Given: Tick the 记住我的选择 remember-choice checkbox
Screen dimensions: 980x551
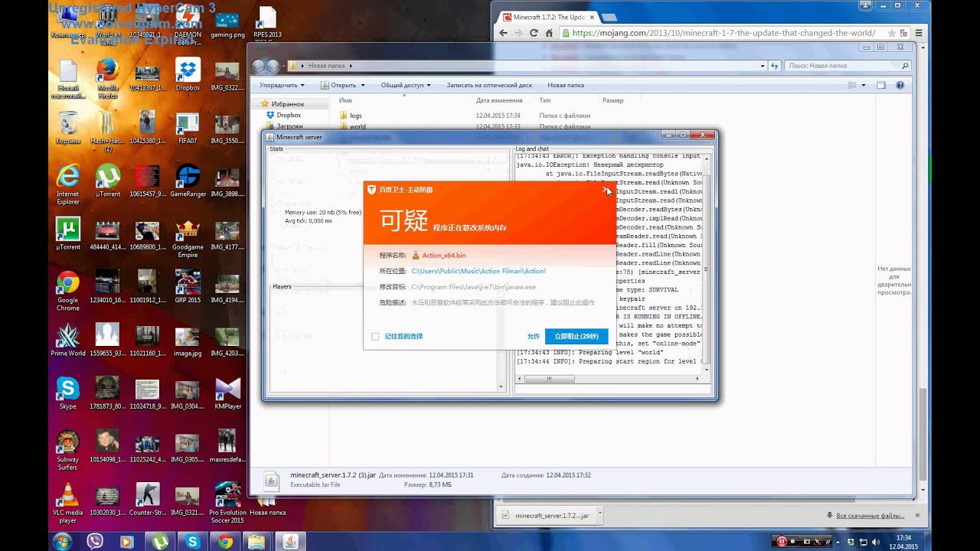Looking at the screenshot, I should click(x=375, y=336).
